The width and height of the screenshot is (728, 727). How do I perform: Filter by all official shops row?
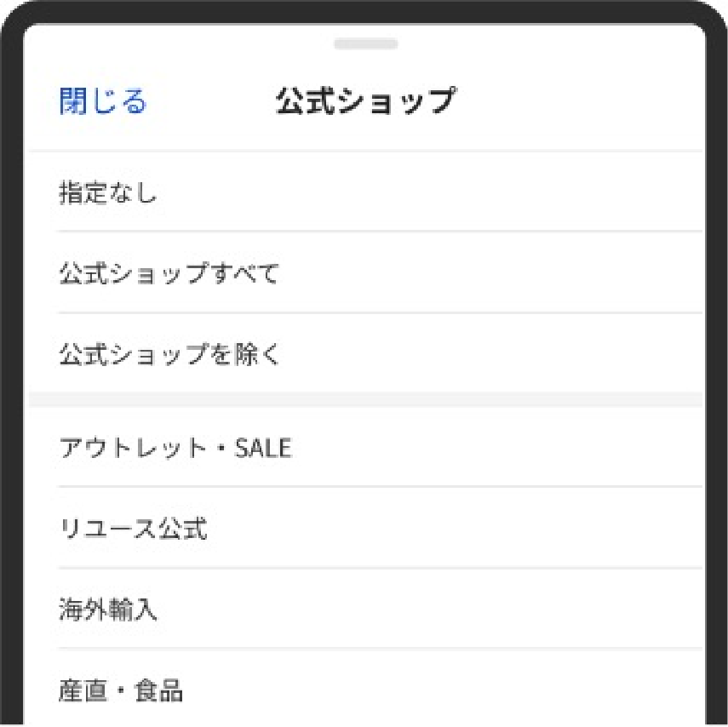point(365,272)
